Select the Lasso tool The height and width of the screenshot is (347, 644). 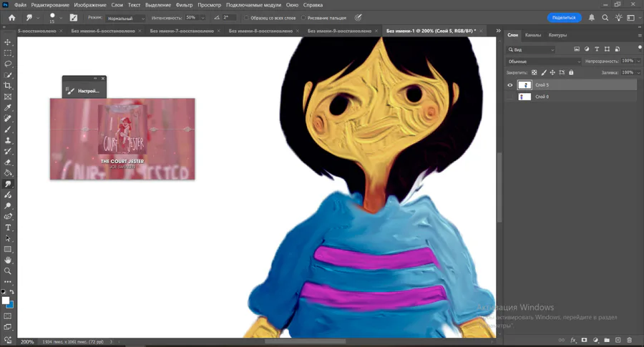point(7,64)
